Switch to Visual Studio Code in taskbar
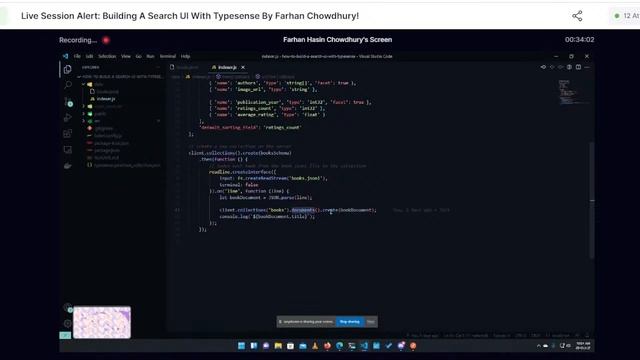 pyautogui.click(x=364, y=346)
